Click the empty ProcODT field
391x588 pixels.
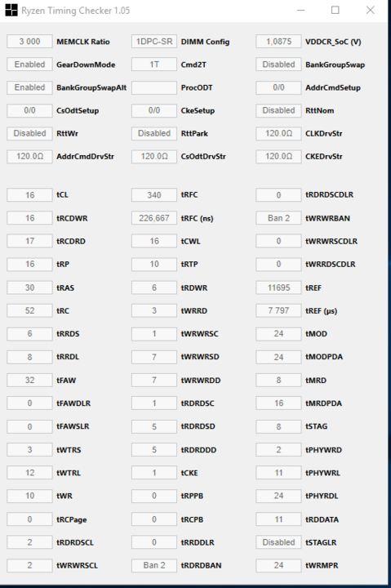(154, 87)
